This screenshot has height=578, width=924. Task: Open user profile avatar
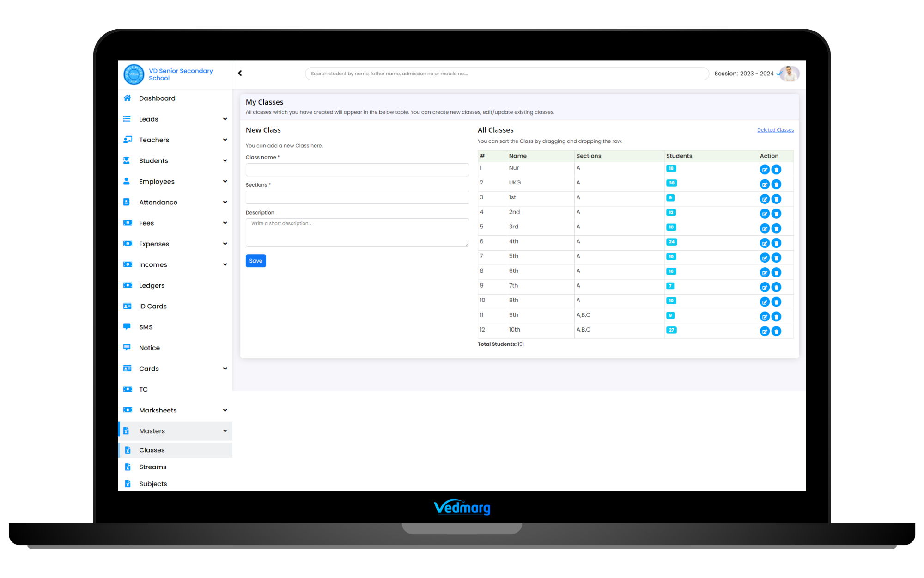(x=790, y=74)
